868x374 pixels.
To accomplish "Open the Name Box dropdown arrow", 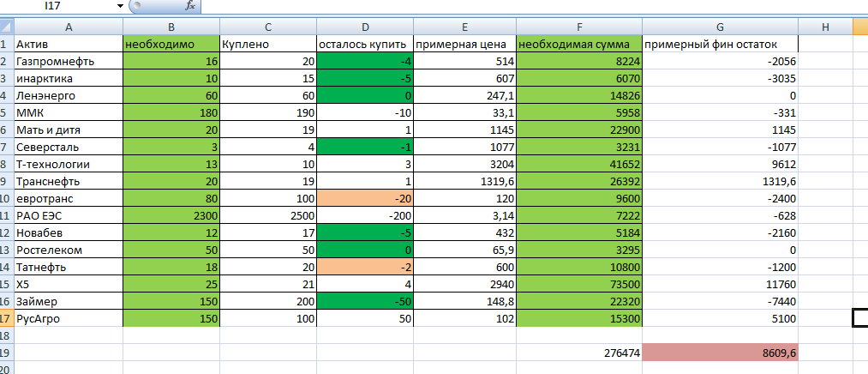I will coord(120,6).
